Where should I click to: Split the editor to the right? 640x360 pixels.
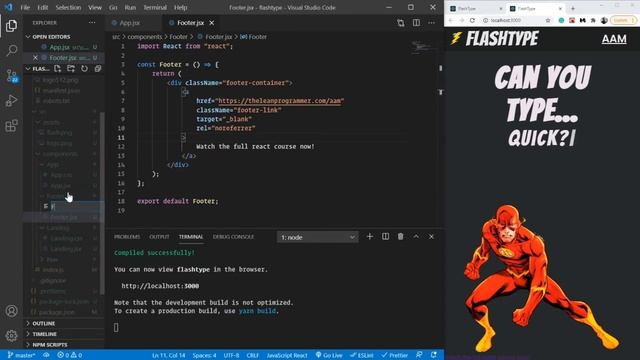pyautogui.click(x=416, y=23)
